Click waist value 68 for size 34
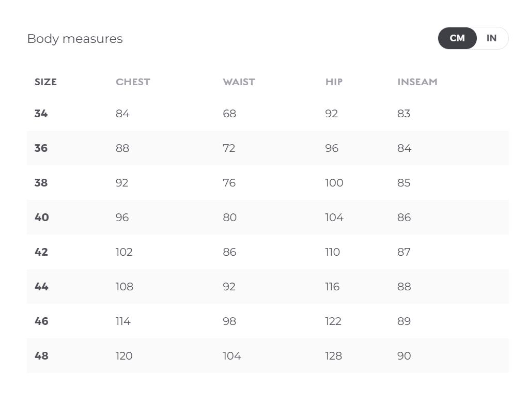 [x=229, y=114]
